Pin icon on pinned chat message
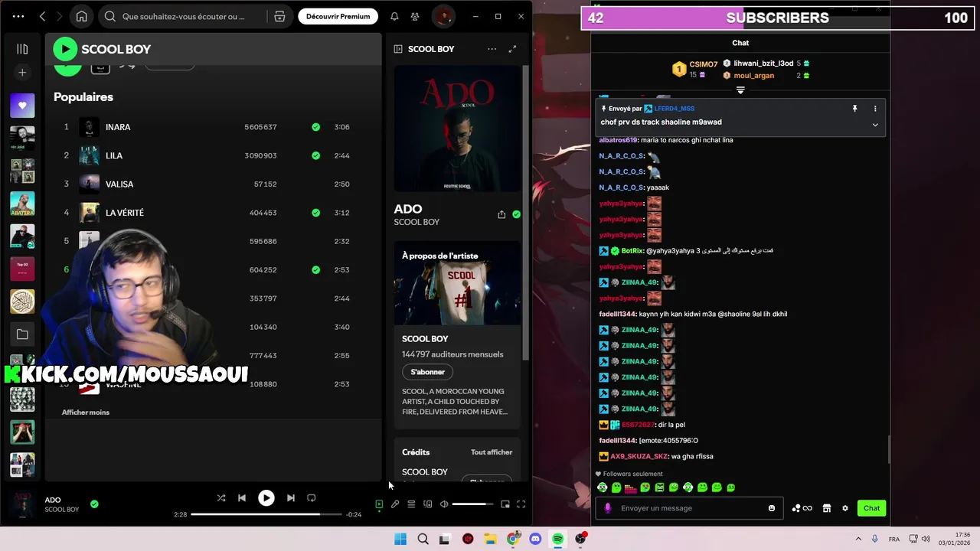980x551 pixels. click(854, 109)
